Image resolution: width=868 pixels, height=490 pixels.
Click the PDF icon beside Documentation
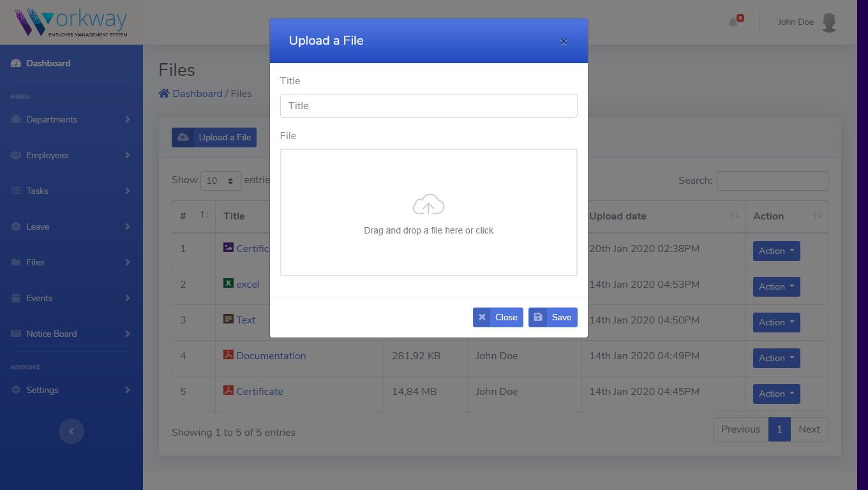coord(228,355)
